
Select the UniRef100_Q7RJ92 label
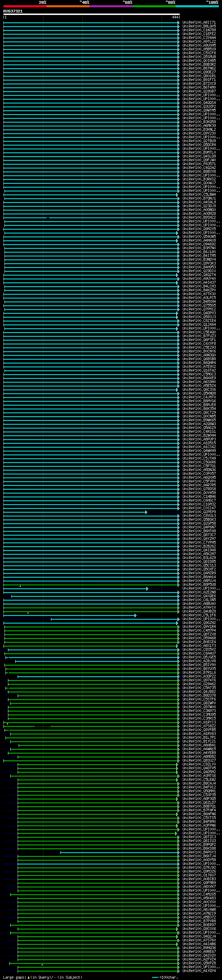click(199, 867)
